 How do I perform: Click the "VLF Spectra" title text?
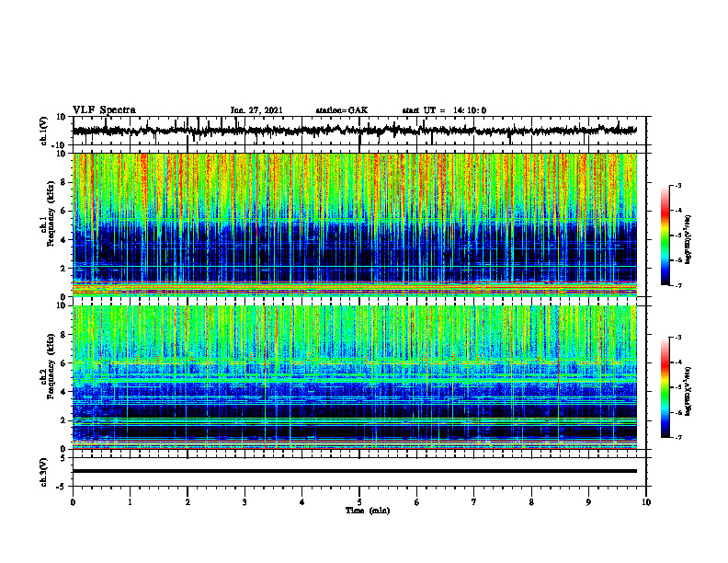pyautogui.click(x=104, y=110)
